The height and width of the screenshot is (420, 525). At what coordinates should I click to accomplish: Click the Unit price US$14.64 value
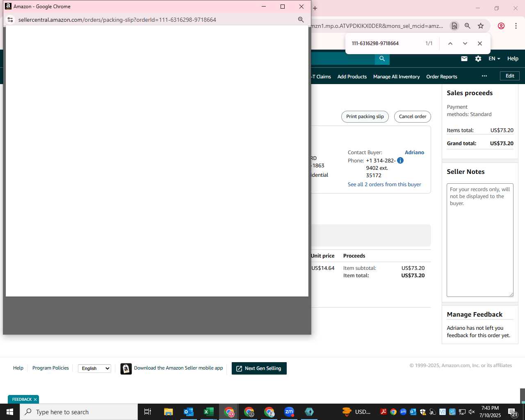(323, 268)
